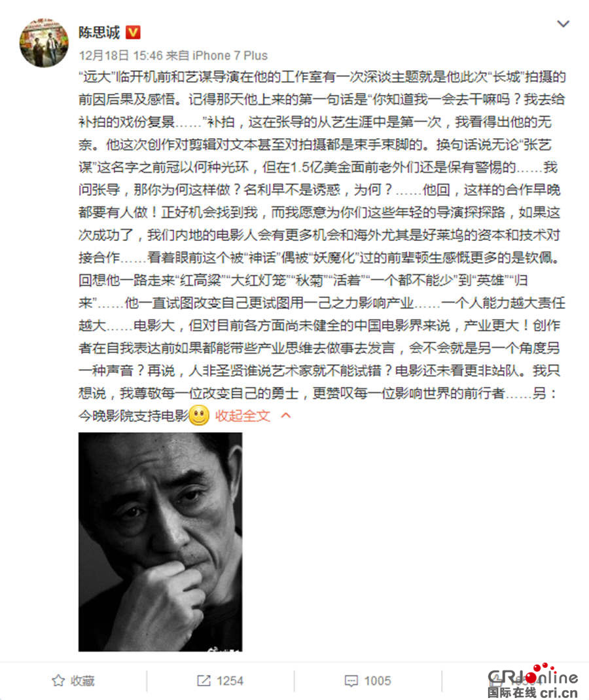Click the star favorite icon

(58, 680)
